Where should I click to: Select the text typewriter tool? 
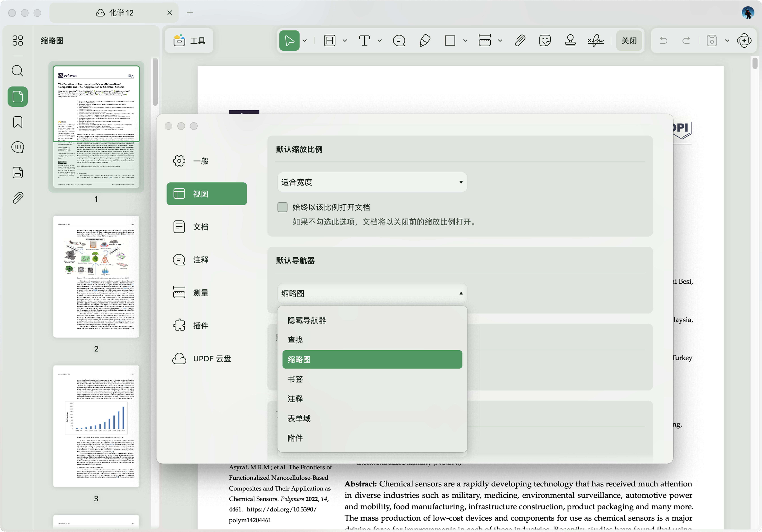click(x=364, y=41)
